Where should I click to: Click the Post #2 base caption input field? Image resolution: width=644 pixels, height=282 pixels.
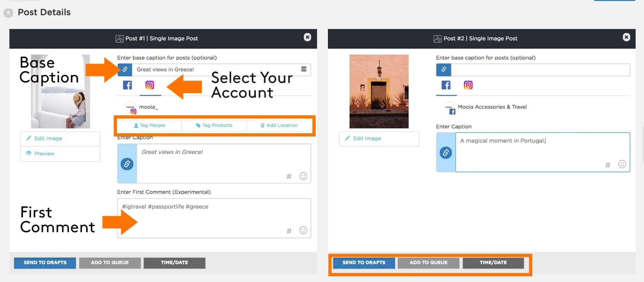pyautogui.click(x=540, y=70)
